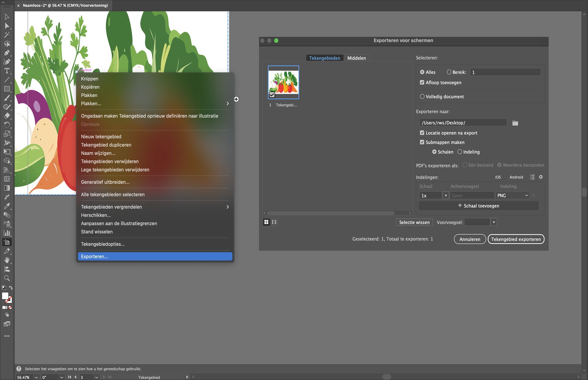
Task: Select the Rectangle tool
Action: (7, 89)
